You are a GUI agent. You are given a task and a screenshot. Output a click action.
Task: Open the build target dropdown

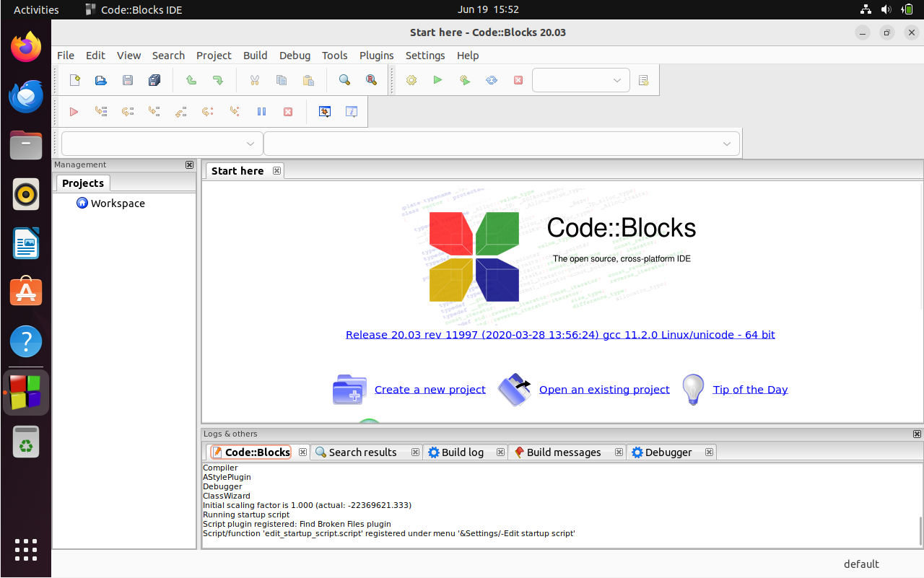[x=581, y=80]
